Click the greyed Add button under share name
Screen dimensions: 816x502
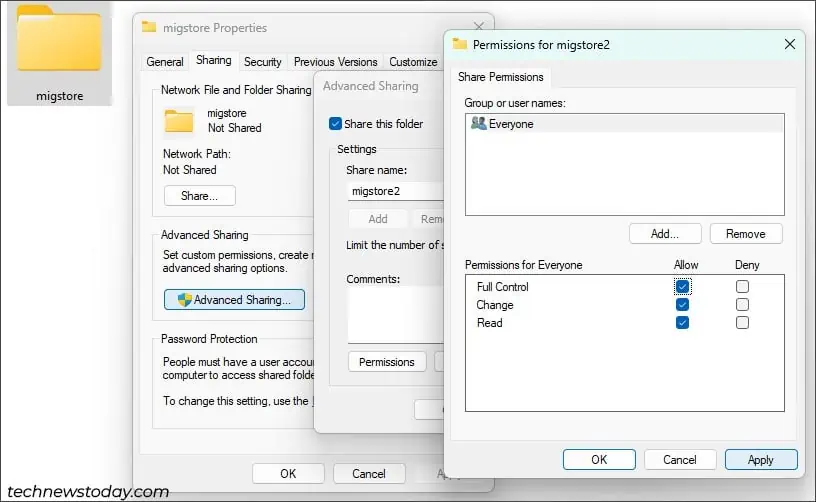click(378, 219)
